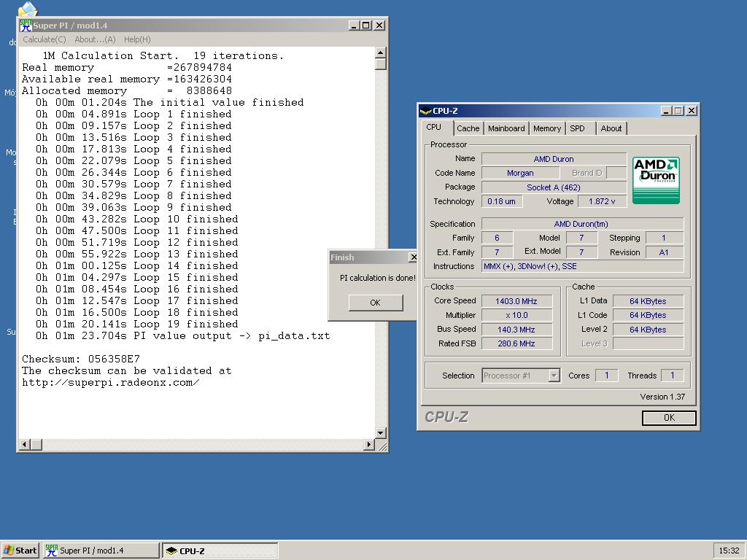Open the About...(A) menu in Super PI
Image resolution: width=747 pixels, height=560 pixels.
pyautogui.click(x=95, y=39)
